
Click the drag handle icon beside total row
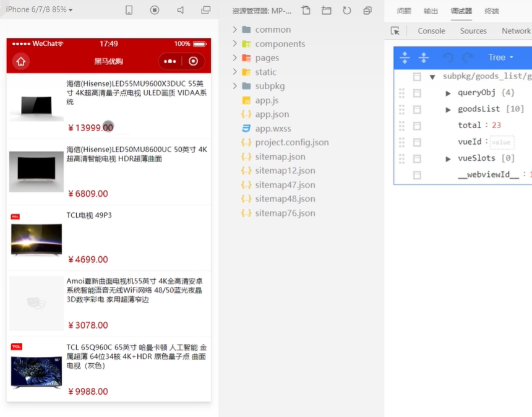point(401,126)
